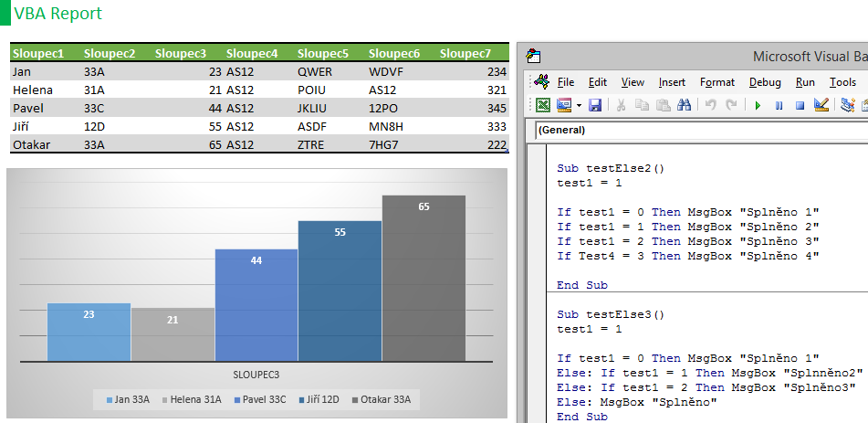The width and height of the screenshot is (868, 423).
Task: Select the cell containing Helena
Action: 46,90
